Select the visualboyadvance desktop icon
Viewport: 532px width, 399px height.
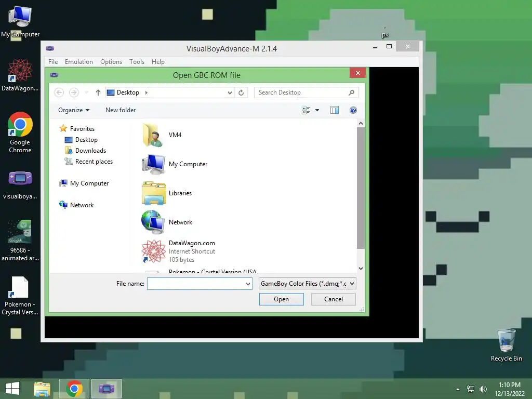20,185
